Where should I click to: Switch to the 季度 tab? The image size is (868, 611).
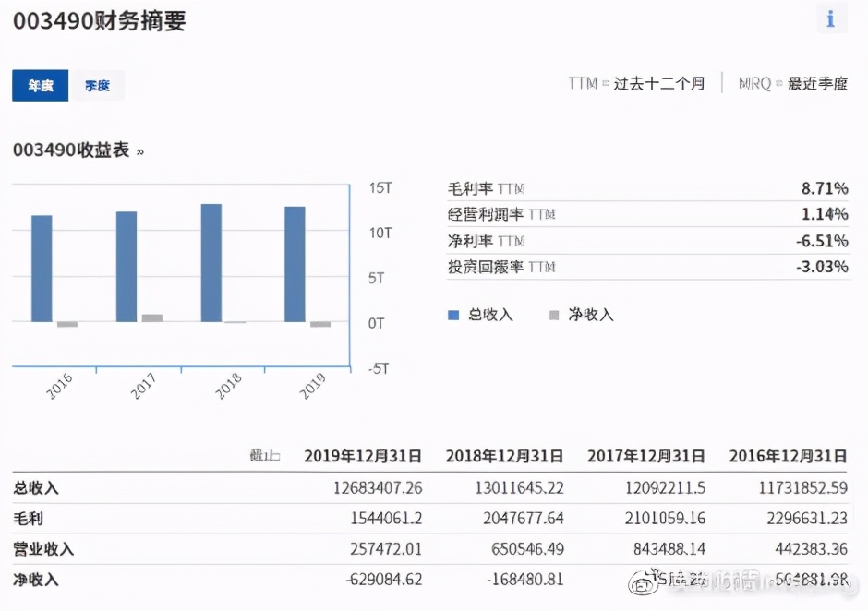click(x=99, y=85)
